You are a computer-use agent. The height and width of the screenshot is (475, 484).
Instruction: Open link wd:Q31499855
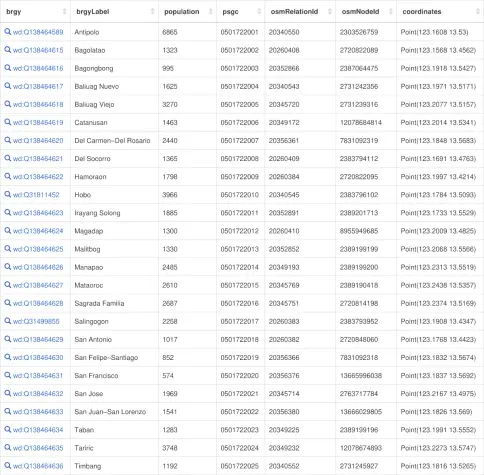pos(36,321)
